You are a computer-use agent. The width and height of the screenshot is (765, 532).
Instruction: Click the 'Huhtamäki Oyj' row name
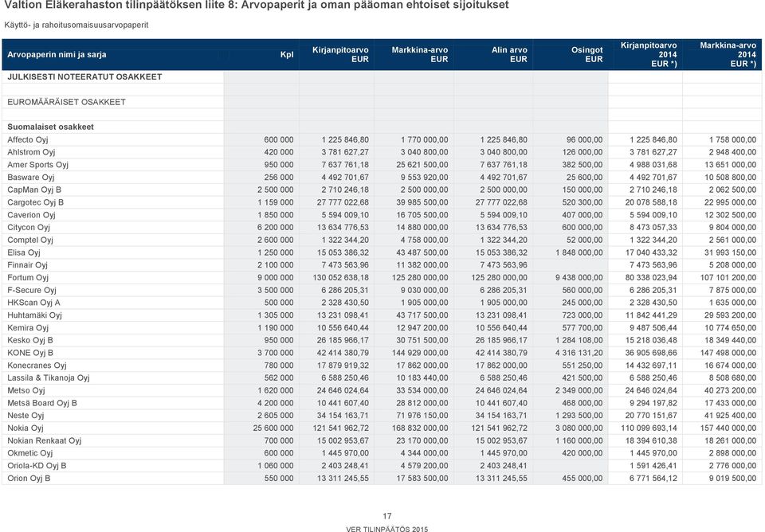coord(34,315)
